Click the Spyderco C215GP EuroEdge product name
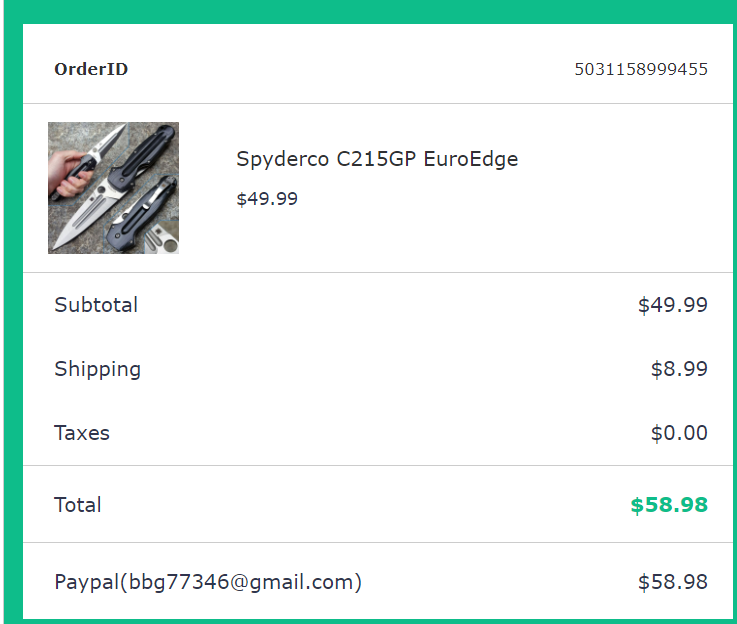Screen dimensions: 737x624 377,158
